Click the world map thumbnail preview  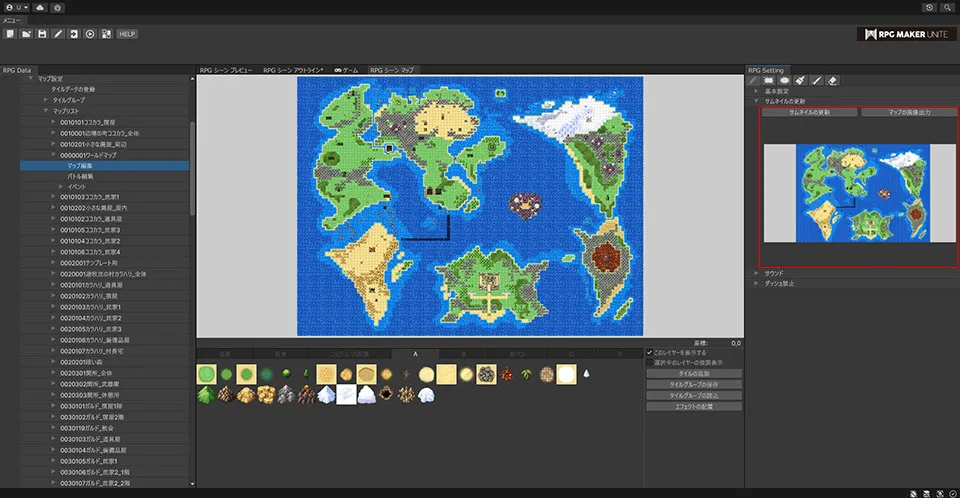pyautogui.click(x=862, y=192)
